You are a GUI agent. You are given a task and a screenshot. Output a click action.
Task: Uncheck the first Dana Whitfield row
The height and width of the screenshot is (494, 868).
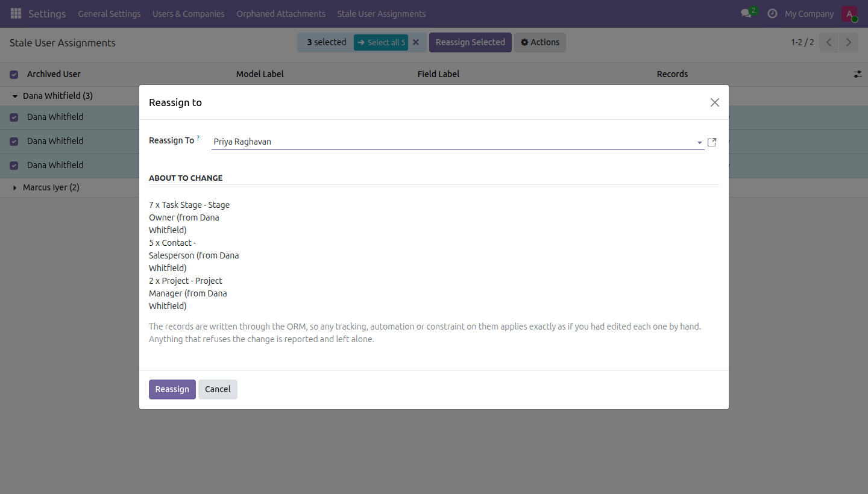(14, 117)
